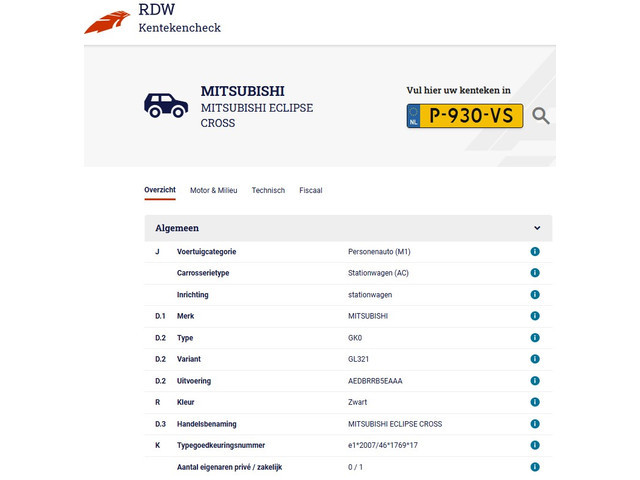This screenshot has width=640, height=480.
Task: Open info for Uitvoering row
Action: tap(535, 381)
